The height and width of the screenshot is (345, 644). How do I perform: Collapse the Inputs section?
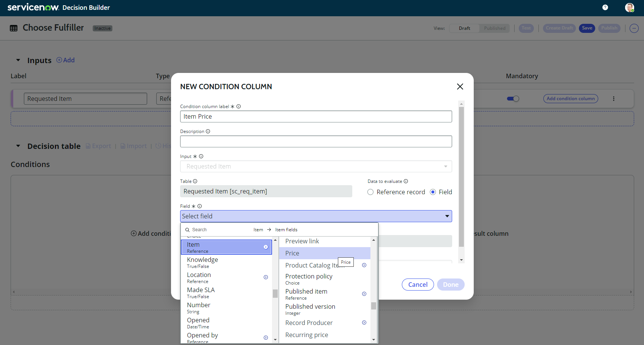[x=18, y=60]
